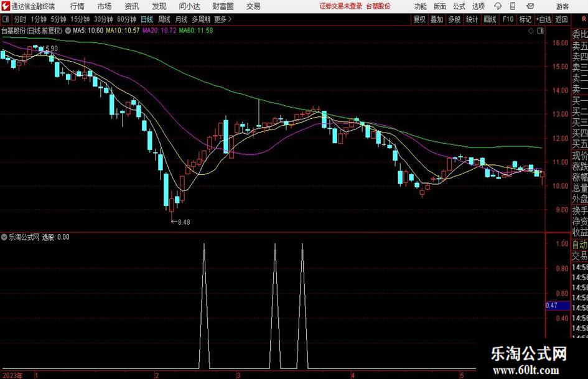Image resolution: width=588 pixels, height=379 pixels.
Task: Switch to the 5分钟 period
Action: tap(58, 19)
